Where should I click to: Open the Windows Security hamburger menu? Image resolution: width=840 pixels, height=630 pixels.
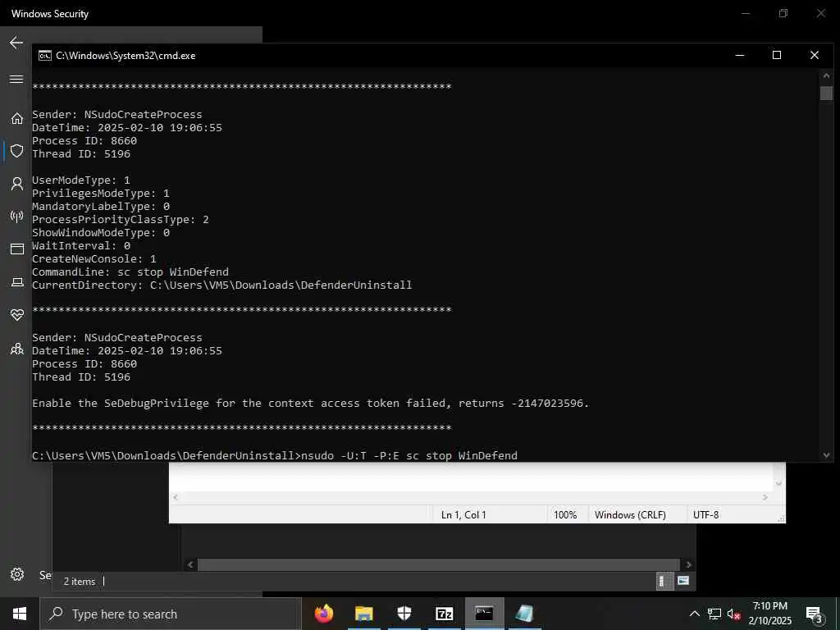16,80
